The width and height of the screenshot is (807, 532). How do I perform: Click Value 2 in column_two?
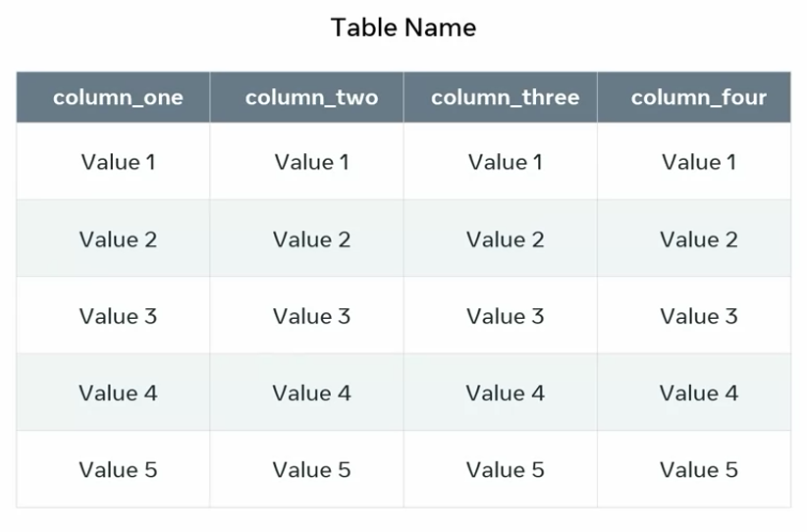pos(311,239)
